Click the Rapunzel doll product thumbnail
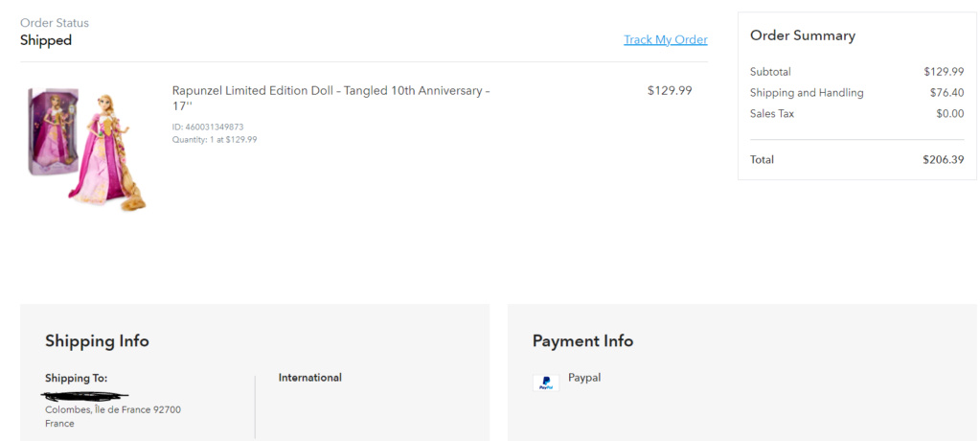 (87, 149)
